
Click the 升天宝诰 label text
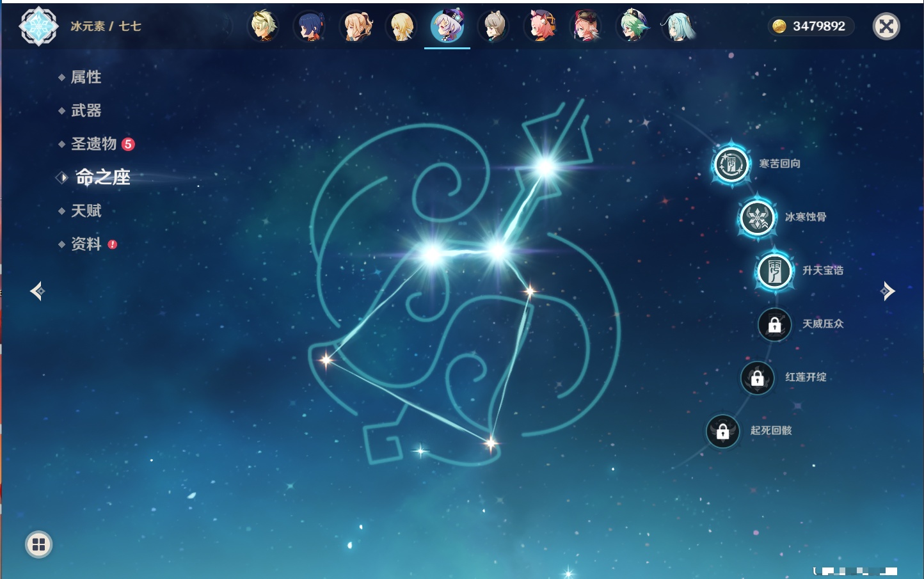click(823, 270)
